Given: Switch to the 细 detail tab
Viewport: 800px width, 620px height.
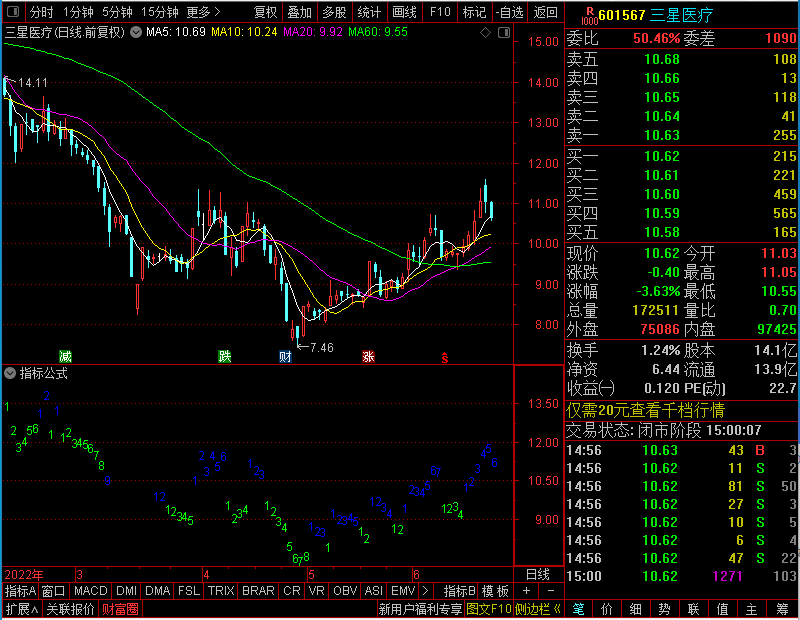Looking at the screenshot, I should [x=636, y=609].
